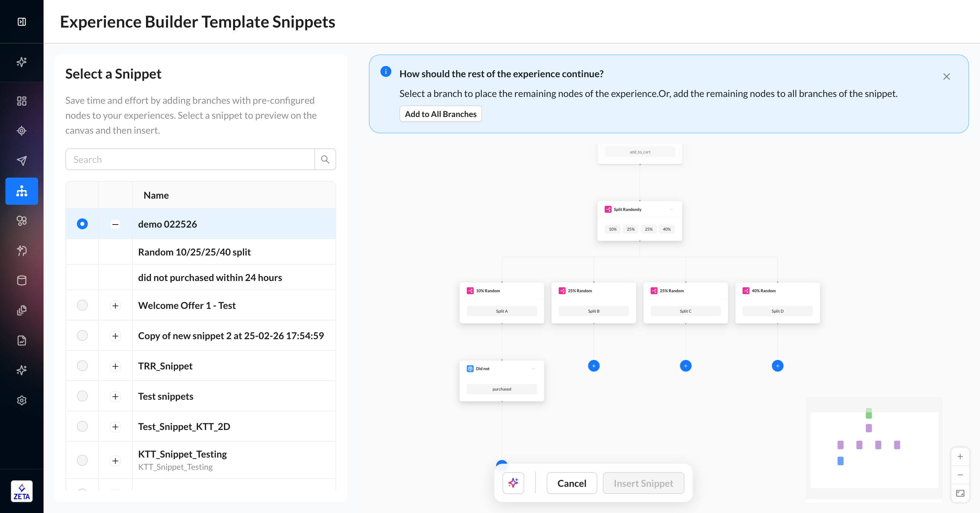Image resolution: width=980 pixels, height=513 pixels.
Task: Click the AI sparkle button beside Cancel
Action: tap(513, 483)
